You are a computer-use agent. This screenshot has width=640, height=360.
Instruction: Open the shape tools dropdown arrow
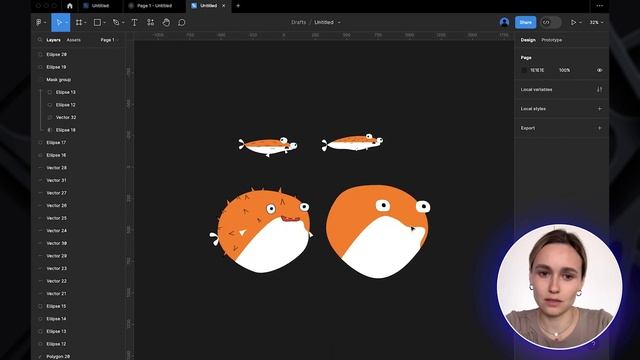[x=104, y=22]
